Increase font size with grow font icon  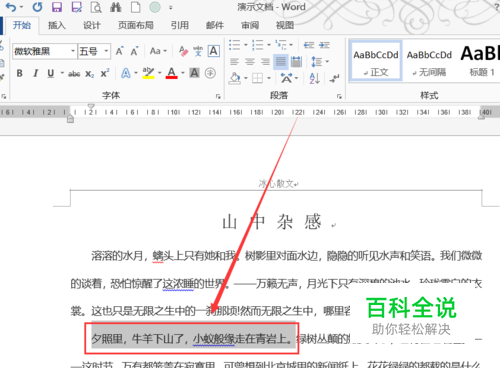[x=120, y=51]
